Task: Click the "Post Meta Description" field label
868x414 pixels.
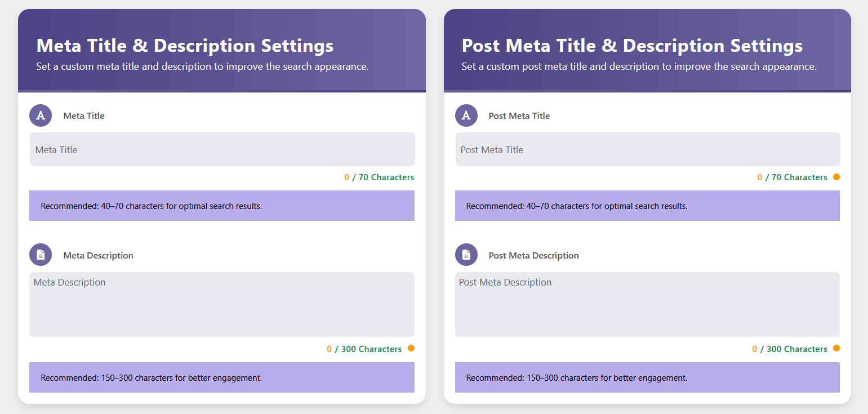Action: pyautogui.click(x=533, y=256)
